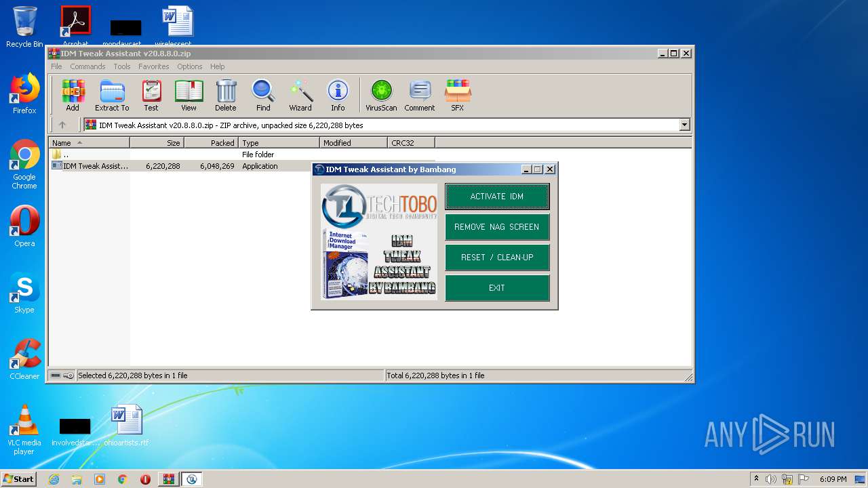This screenshot has width=868, height=488.
Task: Click the RESET / CLEAN-UP button
Action: point(497,258)
